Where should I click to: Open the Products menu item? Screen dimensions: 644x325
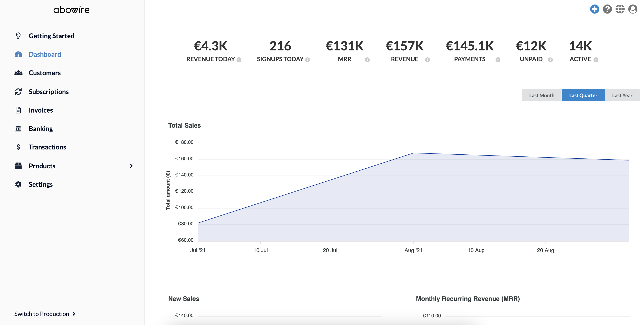42,166
